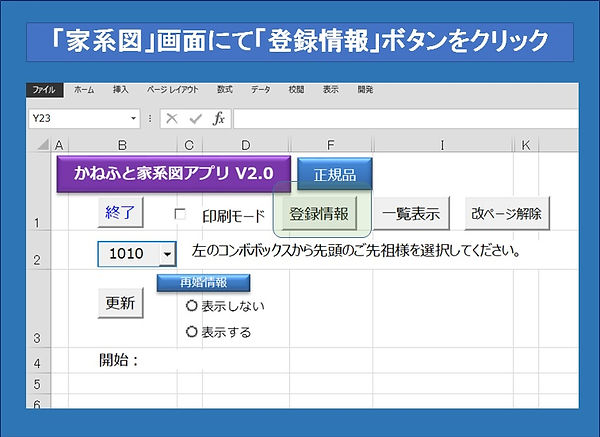Click the combo box value 1010
Image resolution: width=600 pixels, height=437 pixels.
tap(127, 254)
